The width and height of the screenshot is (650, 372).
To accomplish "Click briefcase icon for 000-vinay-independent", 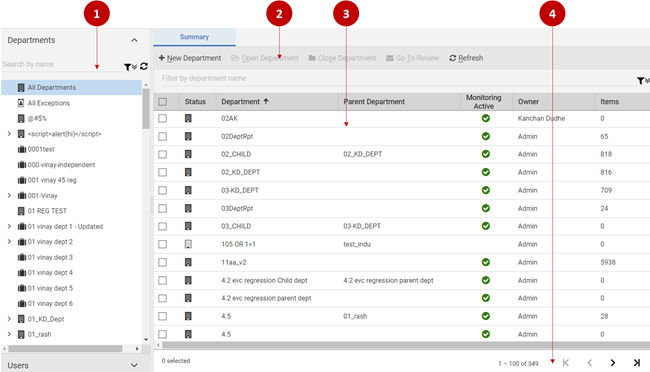I will (22, 165).
